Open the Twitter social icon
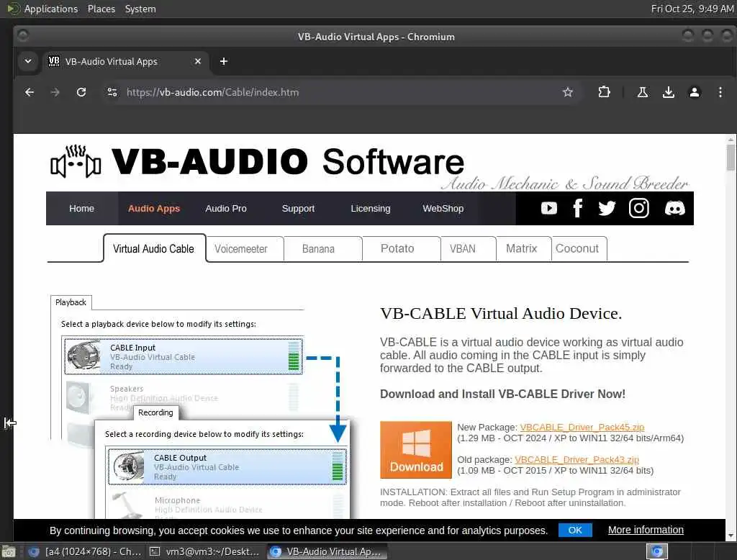The height and width of the screenshot is (560, 737). pyautogui.click(x=607, y=208)
